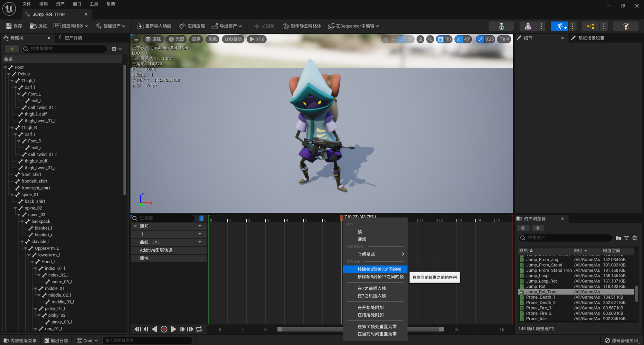Go back in asset browser history
This screenshot has height=345, width=644.
[523, 228]
